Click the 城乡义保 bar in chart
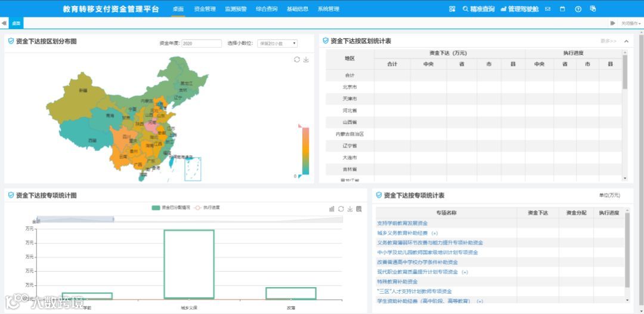Screen dimensions: 644x314 click(x=189, y=264)
